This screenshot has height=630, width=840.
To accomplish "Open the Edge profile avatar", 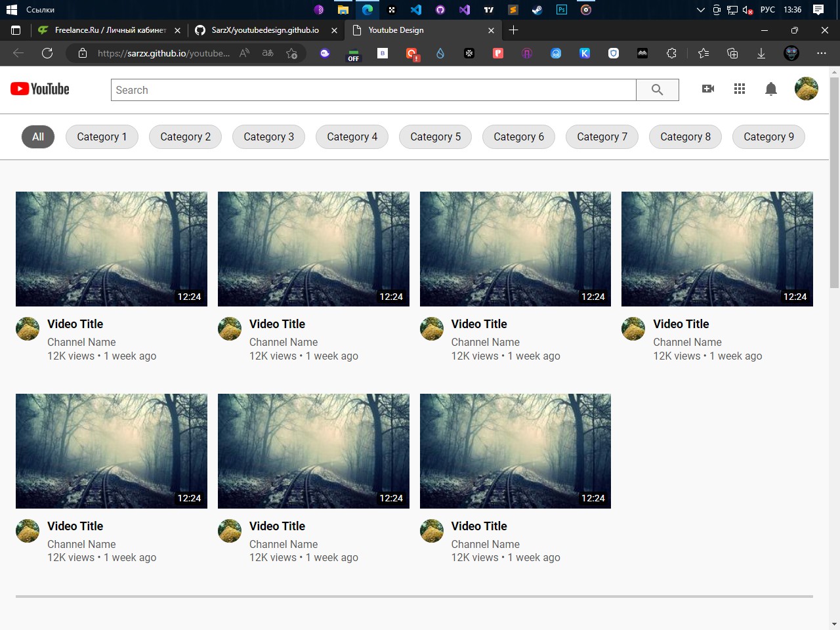I will click(x=791, y=53).
